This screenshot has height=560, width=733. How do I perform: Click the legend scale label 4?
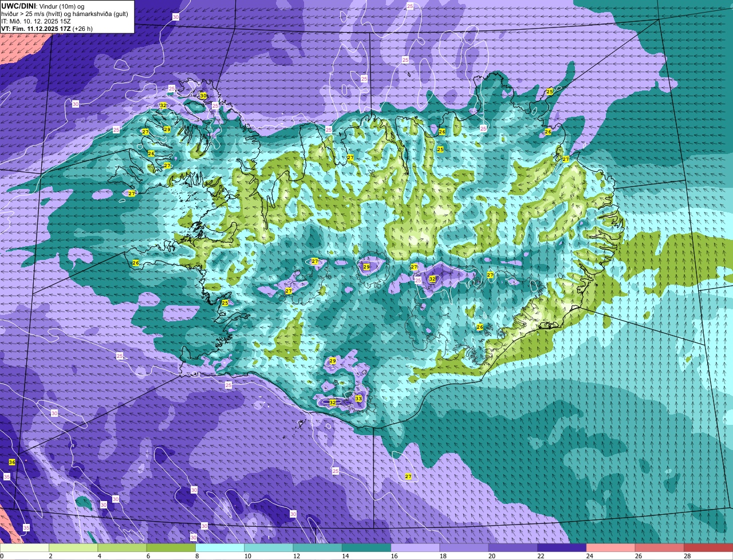[x=99, y=556]
